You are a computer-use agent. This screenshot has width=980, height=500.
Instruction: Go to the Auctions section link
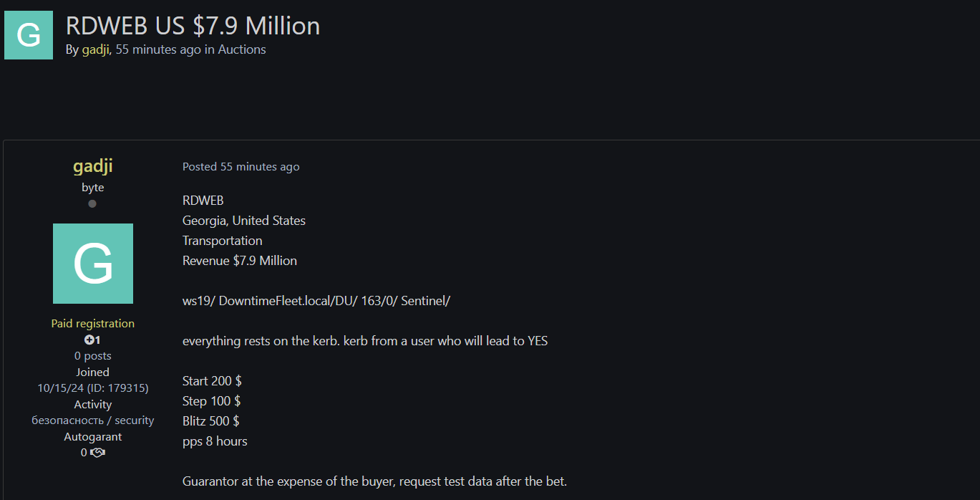242,49
